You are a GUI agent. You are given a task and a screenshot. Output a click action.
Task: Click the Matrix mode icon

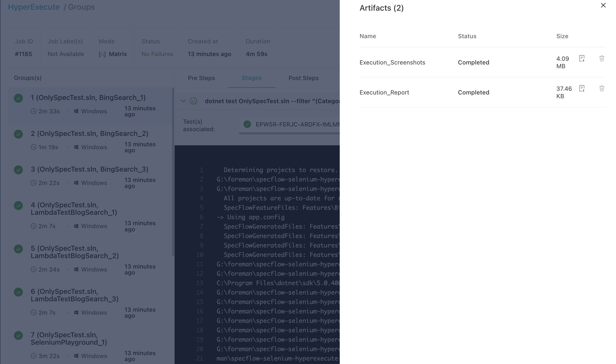[x=102, y=54]
